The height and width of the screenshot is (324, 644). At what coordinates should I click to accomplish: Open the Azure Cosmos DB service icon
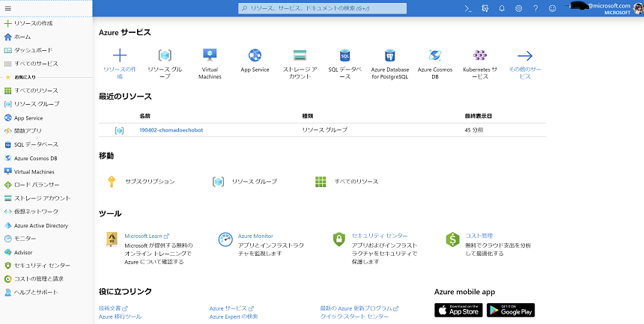(435, 55)
